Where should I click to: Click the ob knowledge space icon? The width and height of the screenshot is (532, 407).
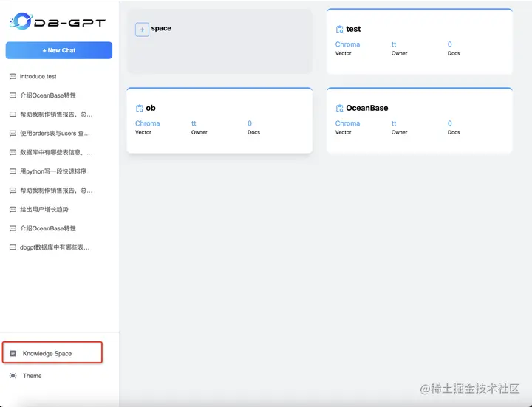click(x=140, y=108)
